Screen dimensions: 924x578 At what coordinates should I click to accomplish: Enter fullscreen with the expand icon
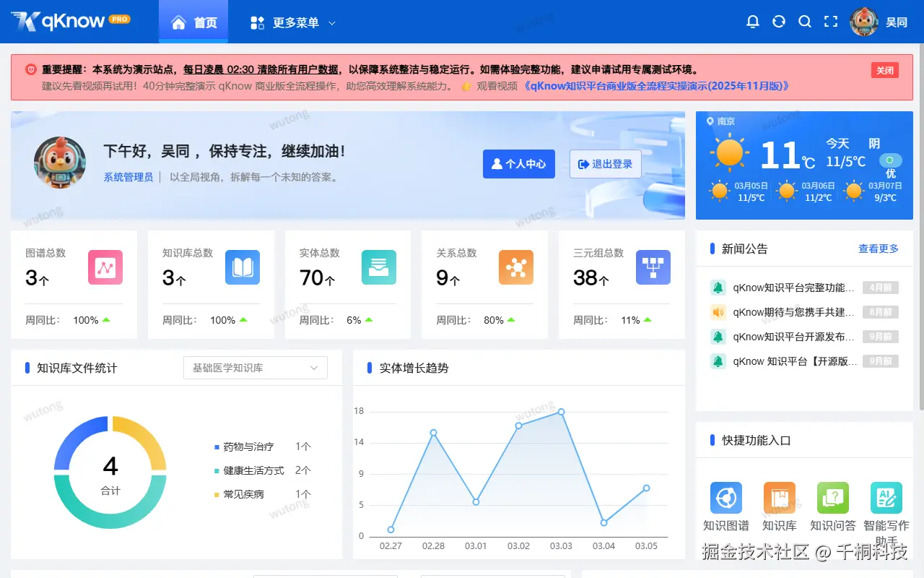pyautogui.click(x=831, y=22)
